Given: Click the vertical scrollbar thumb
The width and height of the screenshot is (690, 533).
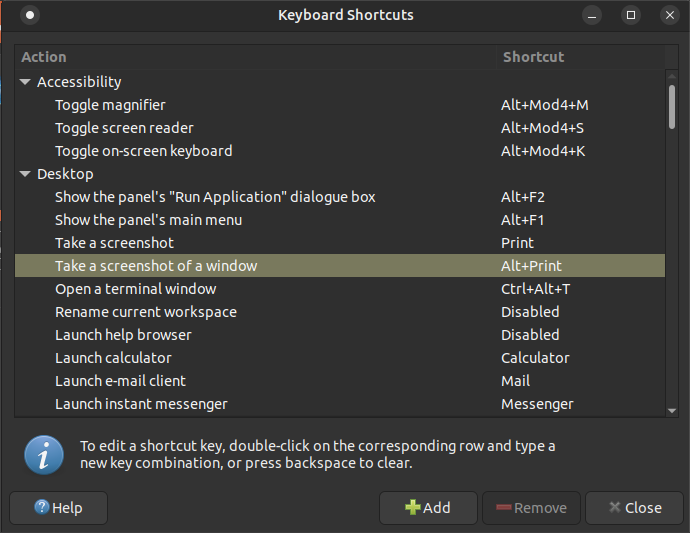Looking at the screenshot, I should 672,107.
